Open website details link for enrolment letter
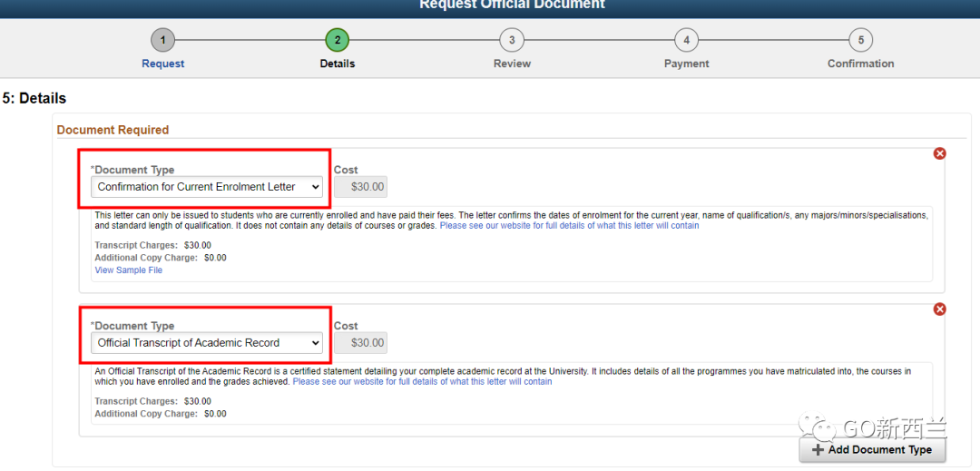Image resolution: width=980 pixels, height=471 pixels. 569,226
